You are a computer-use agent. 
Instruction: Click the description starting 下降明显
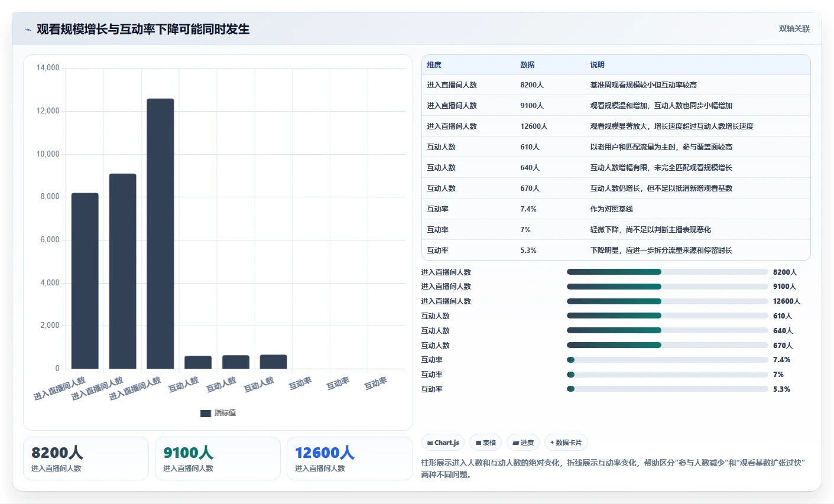(x=661, y=251)
